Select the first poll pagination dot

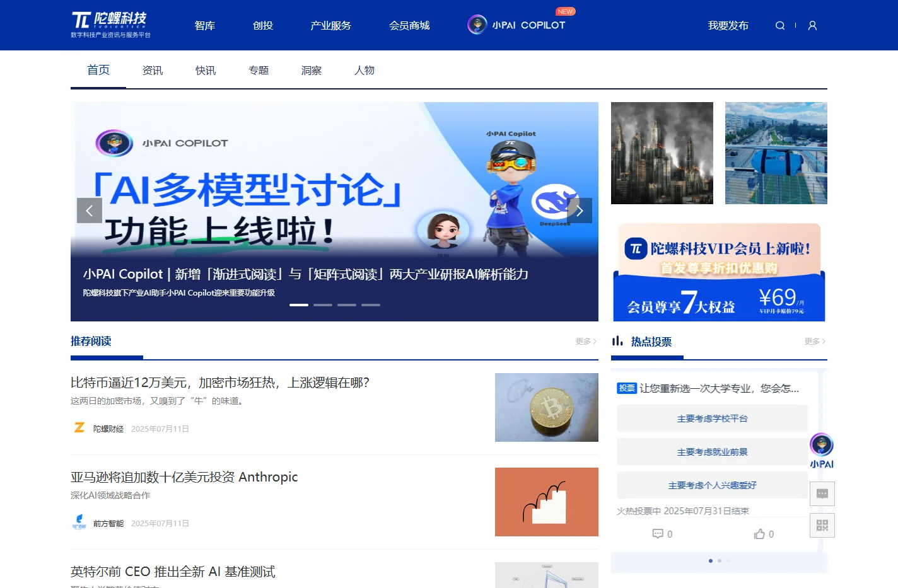click(x=711, y=561)
